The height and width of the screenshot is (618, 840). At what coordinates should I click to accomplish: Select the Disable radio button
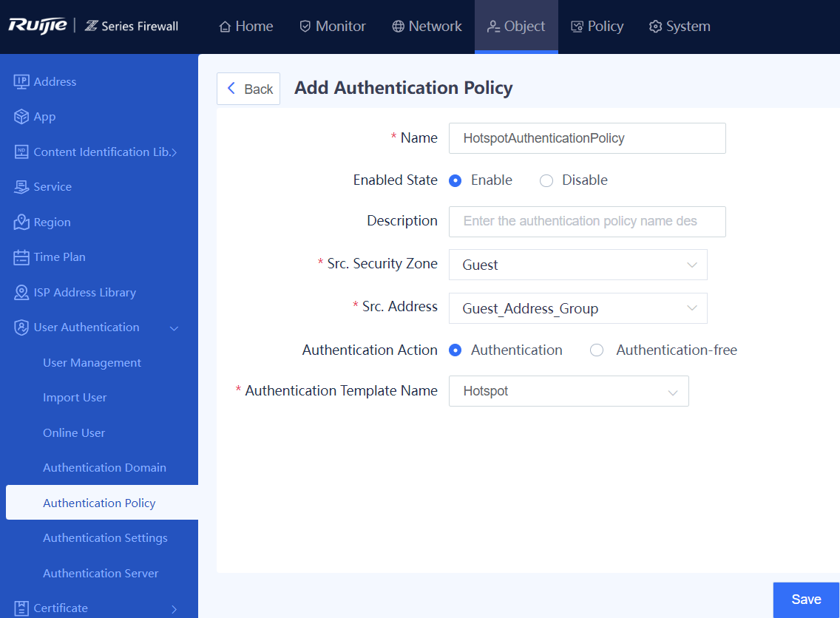coord(546,180)
